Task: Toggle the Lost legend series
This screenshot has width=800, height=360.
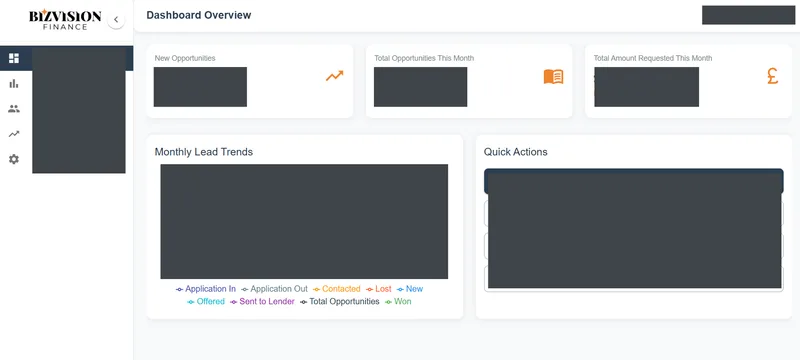Action: click(379, 289)
